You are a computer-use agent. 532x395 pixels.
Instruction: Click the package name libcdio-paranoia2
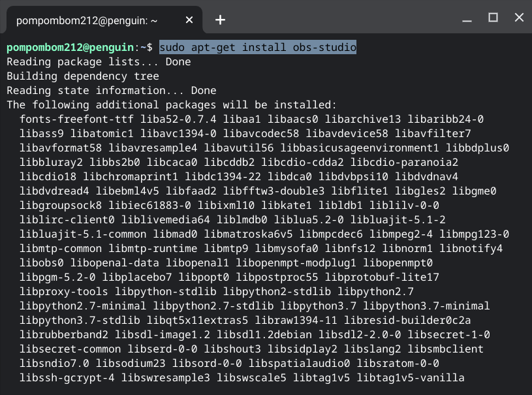pyautogui.click(x=404, y=162)
